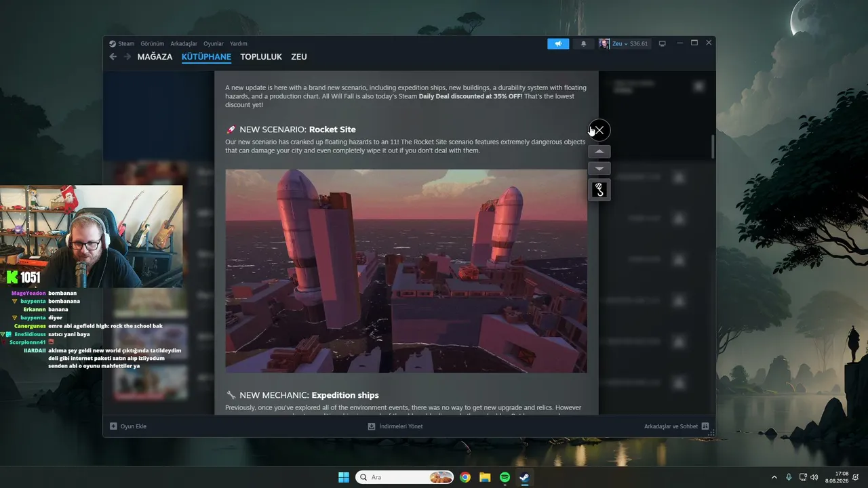Go to the previous news item arrow

pyautogui.click(x=599, y=151)
